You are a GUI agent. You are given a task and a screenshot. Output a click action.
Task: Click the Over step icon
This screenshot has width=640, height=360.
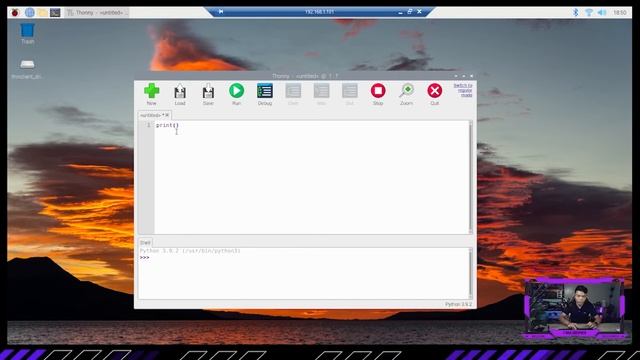(293, 91)
